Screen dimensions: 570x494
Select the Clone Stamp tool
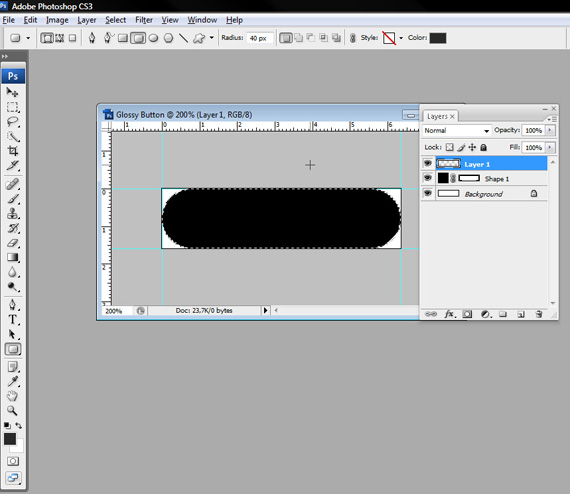[x=12, y=213]
